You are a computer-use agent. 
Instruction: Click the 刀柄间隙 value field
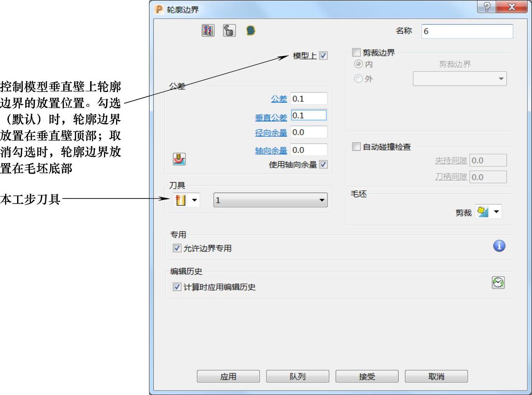[x=488, y=177]
